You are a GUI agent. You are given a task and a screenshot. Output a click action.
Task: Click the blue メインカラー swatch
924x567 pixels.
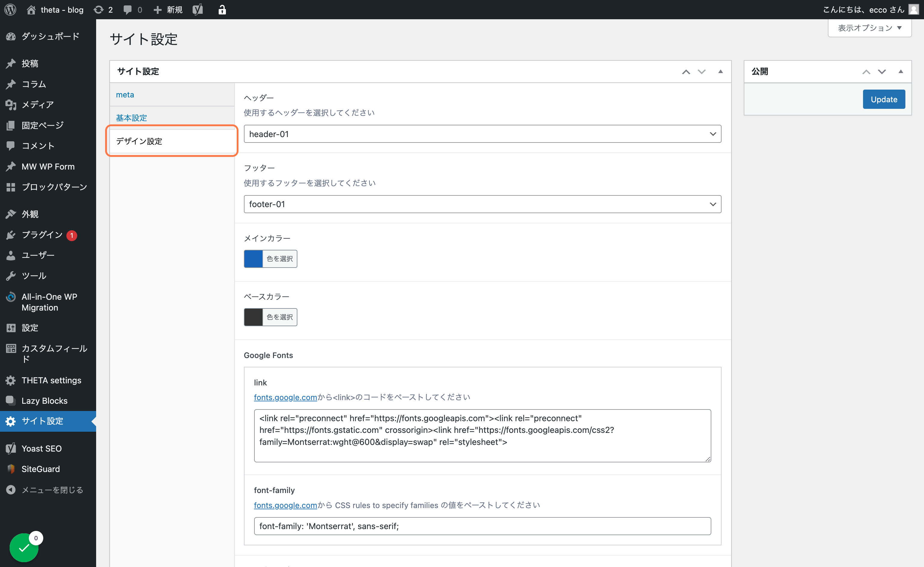click(x=253, y=259)
